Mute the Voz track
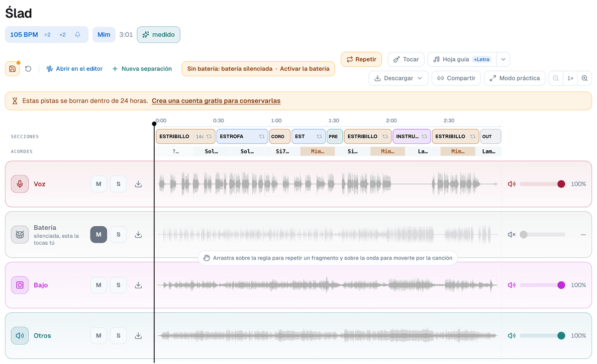Viewport: 597px width, 364px height. click(99, 184)
